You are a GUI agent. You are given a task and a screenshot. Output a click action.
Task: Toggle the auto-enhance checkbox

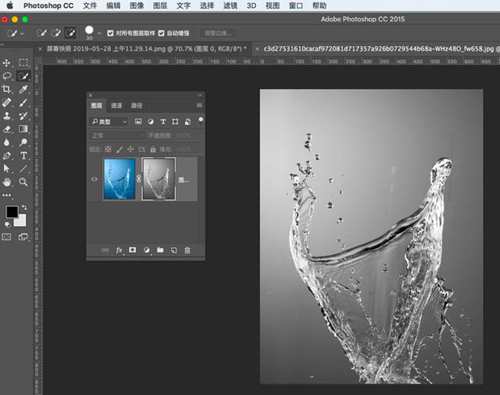pos(161,33)
